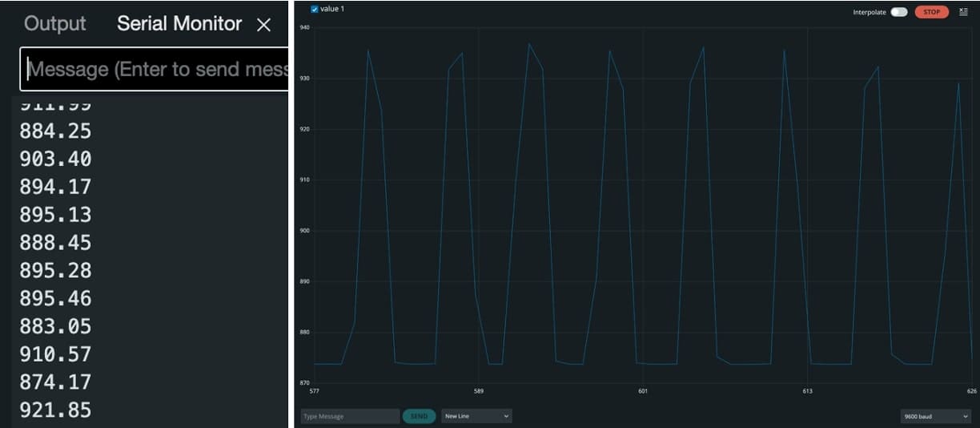Screen dimensions: 980x428
Task: Focus the Type Message input field
Action: (350, 416)
